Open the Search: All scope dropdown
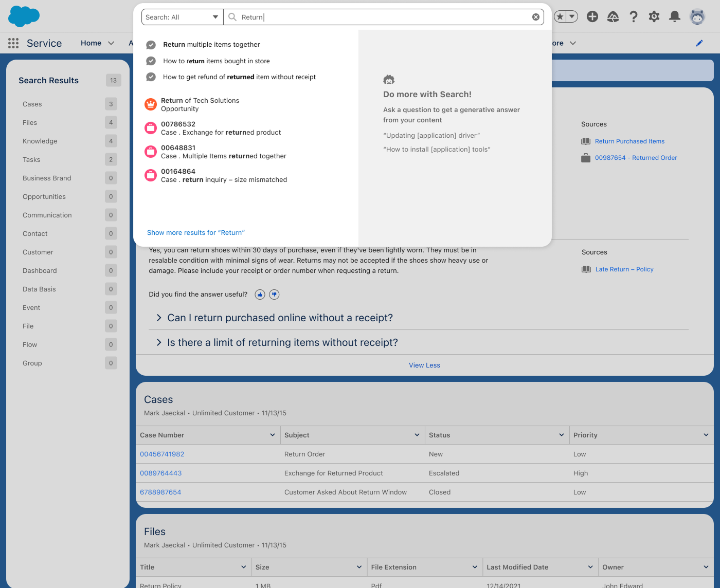Image resolution: width=720 pixels, height=588 pixels. click(x=182, y=17)
